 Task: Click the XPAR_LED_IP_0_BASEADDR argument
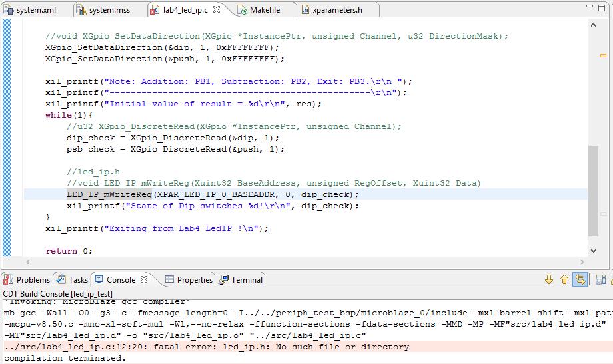(x=216, y=194)
